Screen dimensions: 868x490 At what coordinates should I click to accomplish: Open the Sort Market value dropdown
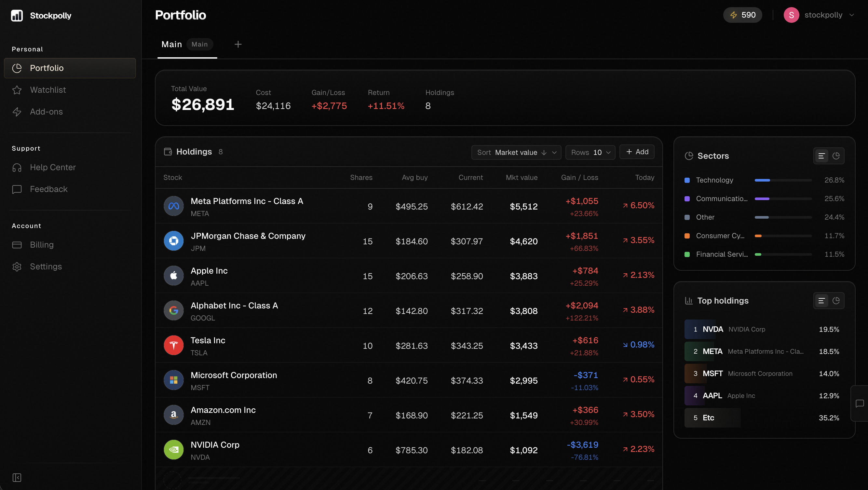click(x=516, y=152)
